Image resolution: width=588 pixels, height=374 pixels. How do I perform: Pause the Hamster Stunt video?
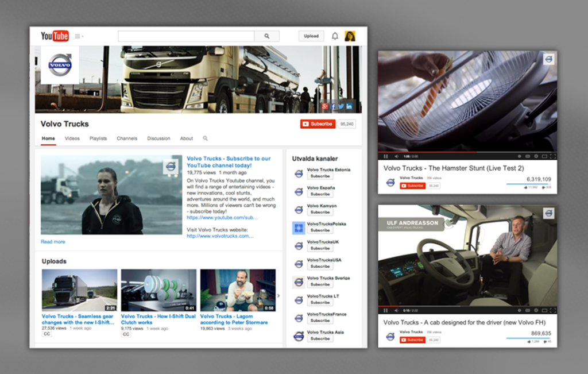[x=385, y=156]
